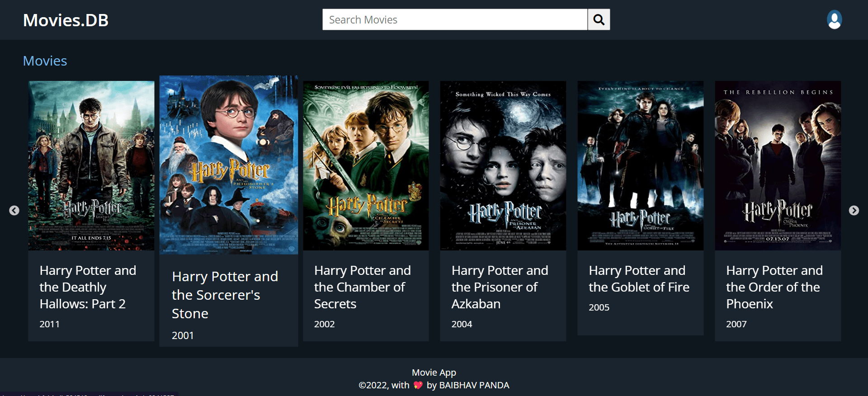
Task: Open the Chamber of Secrets poster
Action: pyautogui.click(x=366, y=165)
